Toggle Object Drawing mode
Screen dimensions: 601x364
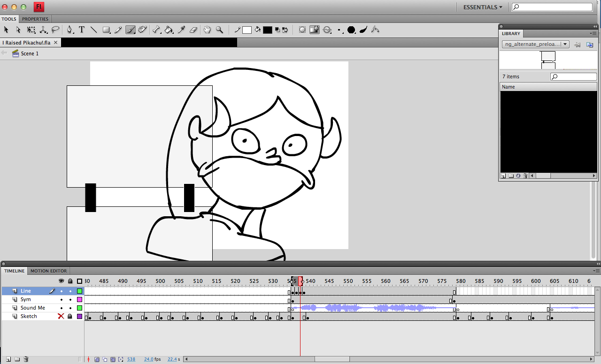tap(302, 30)
